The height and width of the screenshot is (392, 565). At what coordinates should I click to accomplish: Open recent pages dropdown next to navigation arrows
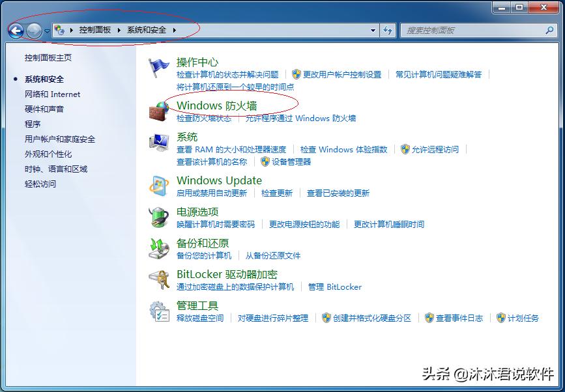pyautogui.click(x=48, y=30)
